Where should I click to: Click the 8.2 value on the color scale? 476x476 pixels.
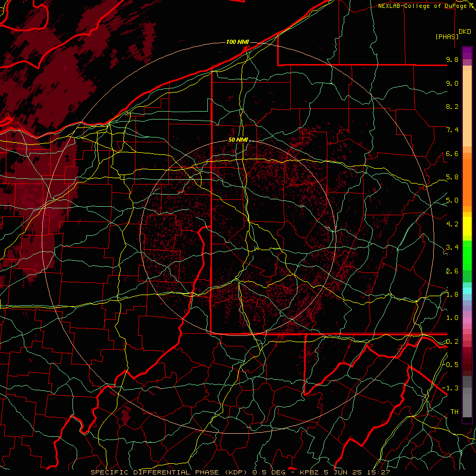452,106
